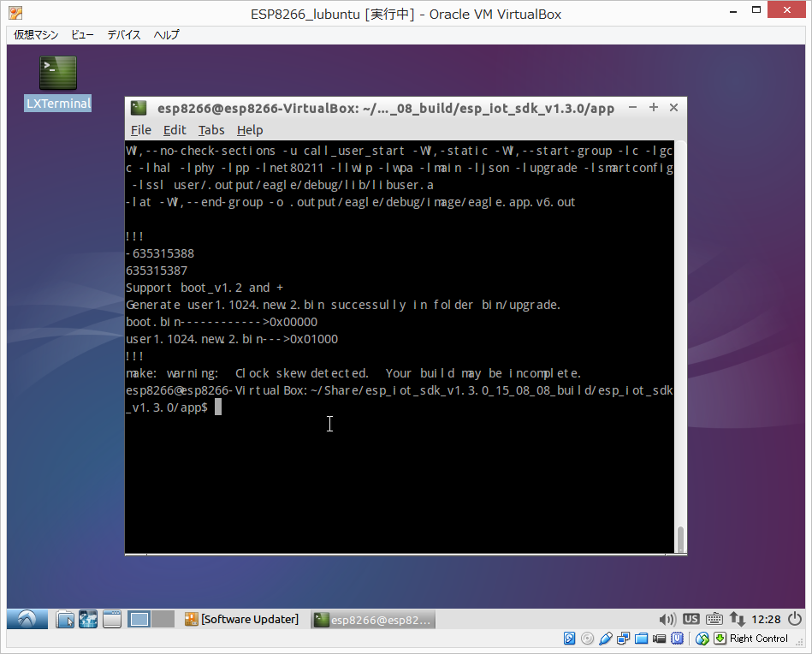Click the VirtualBox shared folders status icon
Screen dimensions: 812x654
click(641, 639)
